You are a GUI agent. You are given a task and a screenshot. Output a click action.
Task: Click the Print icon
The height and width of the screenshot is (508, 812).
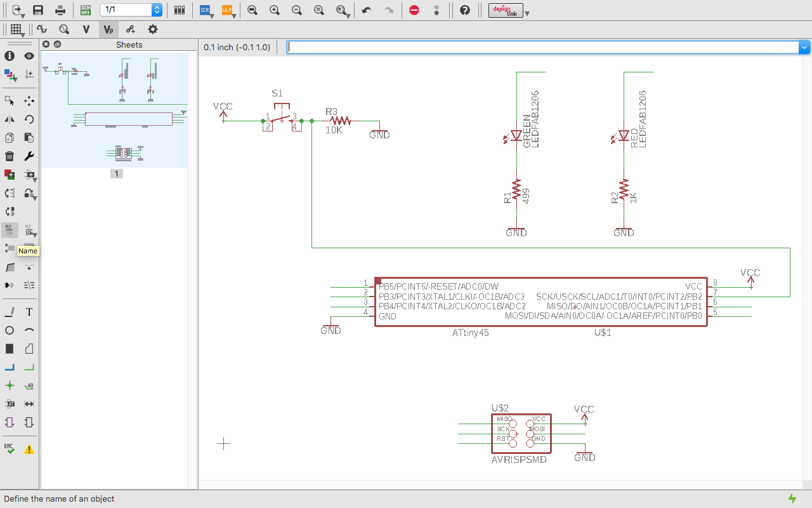tap(60, 10)
